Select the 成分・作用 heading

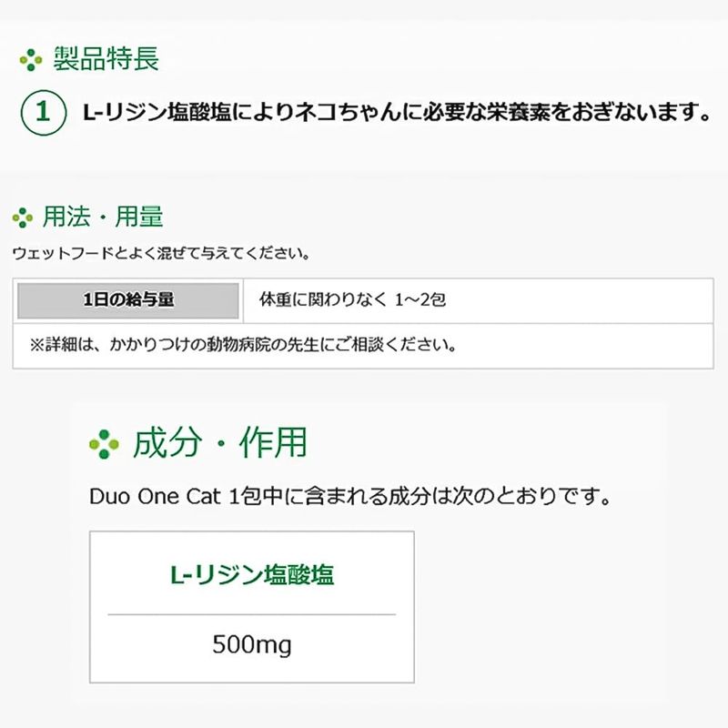click(x=220, y=443)
